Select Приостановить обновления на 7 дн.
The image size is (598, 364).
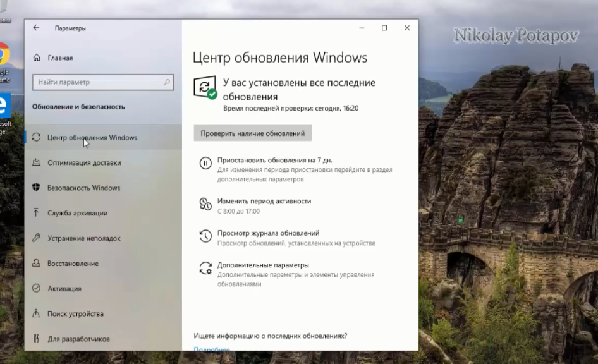(274, 160)
